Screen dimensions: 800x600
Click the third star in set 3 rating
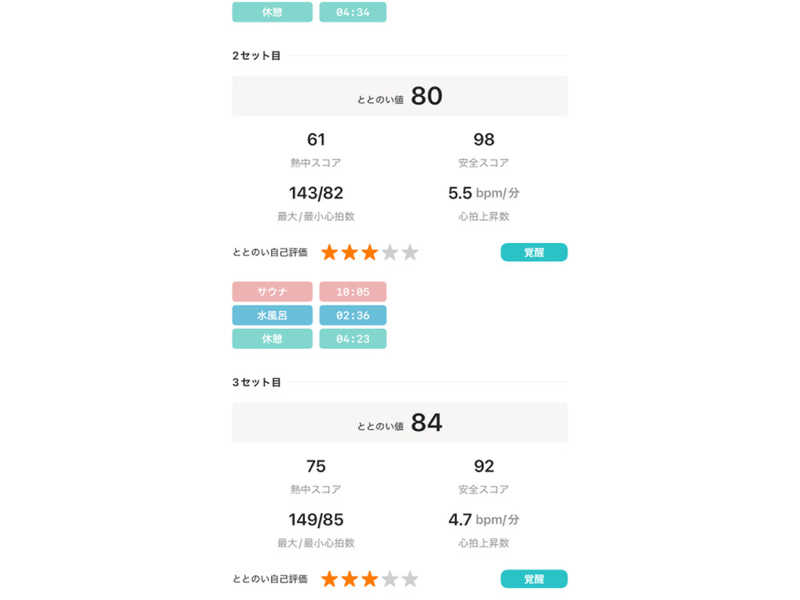[x=370, y=579]
